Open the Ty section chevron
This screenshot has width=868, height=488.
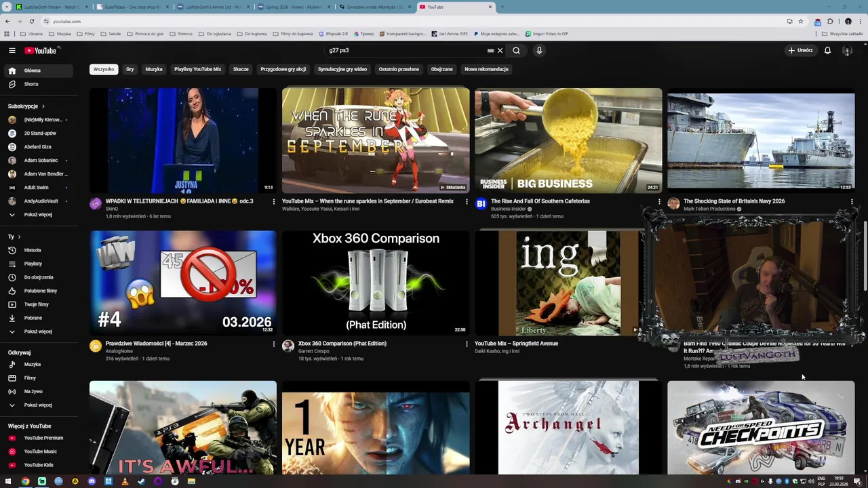tap(19, 237)
